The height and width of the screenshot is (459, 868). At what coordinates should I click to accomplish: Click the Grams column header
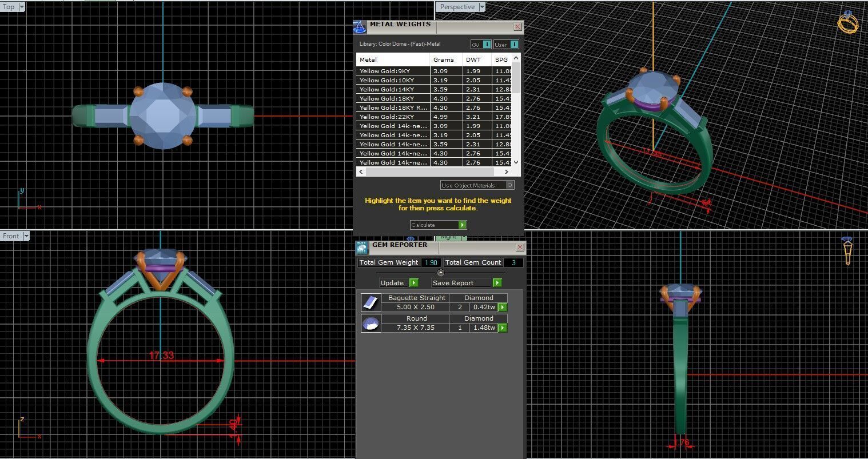(446, 59)
